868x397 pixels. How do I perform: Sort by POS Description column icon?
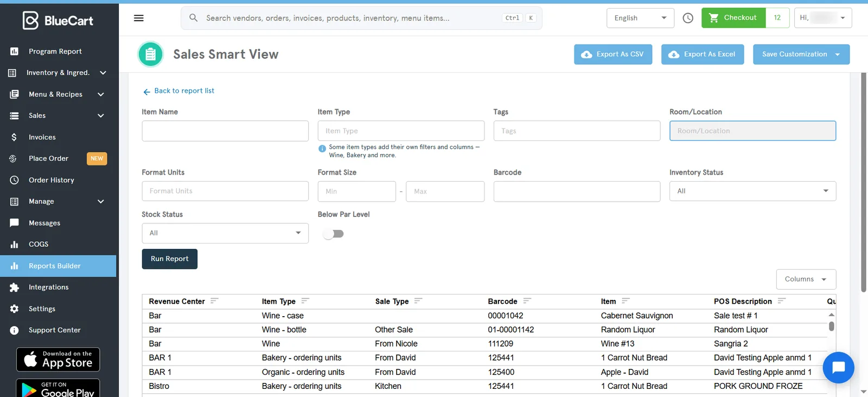pyautogui.click(x=781, y=300)
